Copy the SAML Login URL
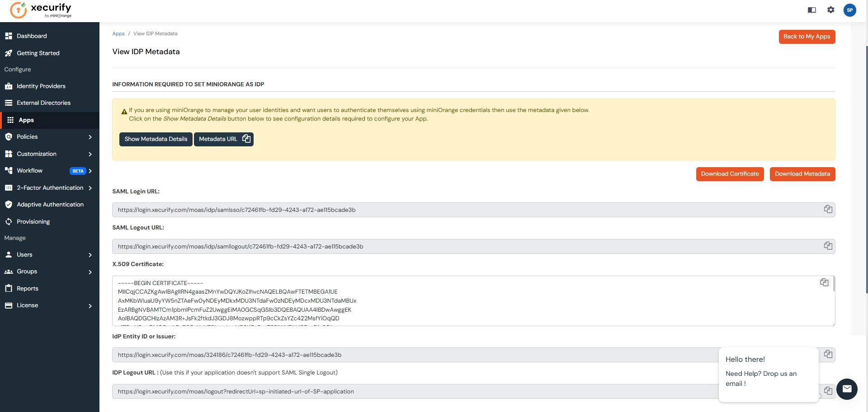The image size is (868, 412). coord(828,209)
